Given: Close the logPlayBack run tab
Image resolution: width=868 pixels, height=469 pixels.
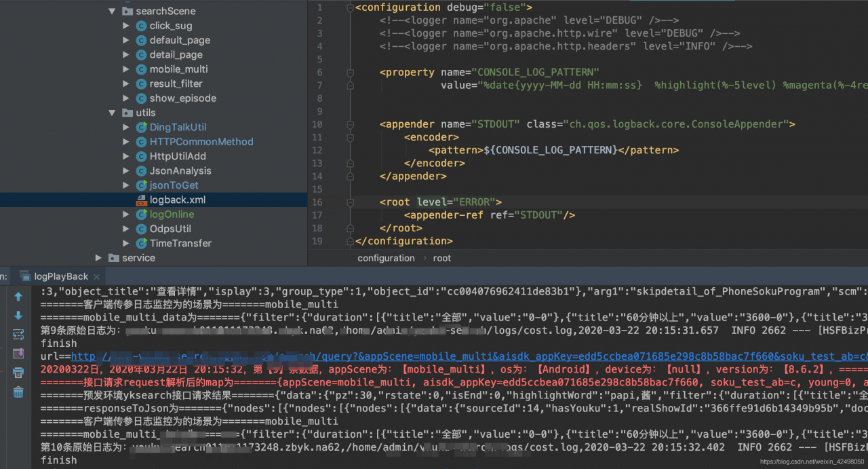Looking at the screenshot, I should (96, 277).
